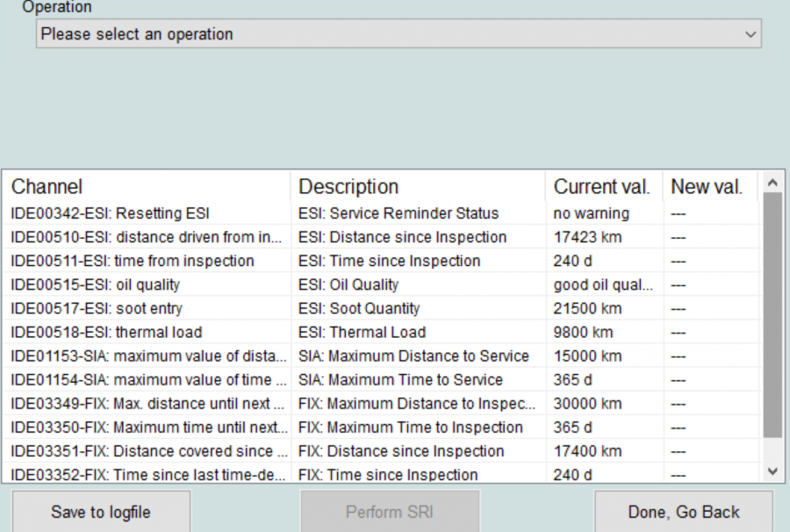Image resolution: width=790 pixels, height=532 pixels.
Task: Click the New val. column header
Action: click(x=707, y=187)
